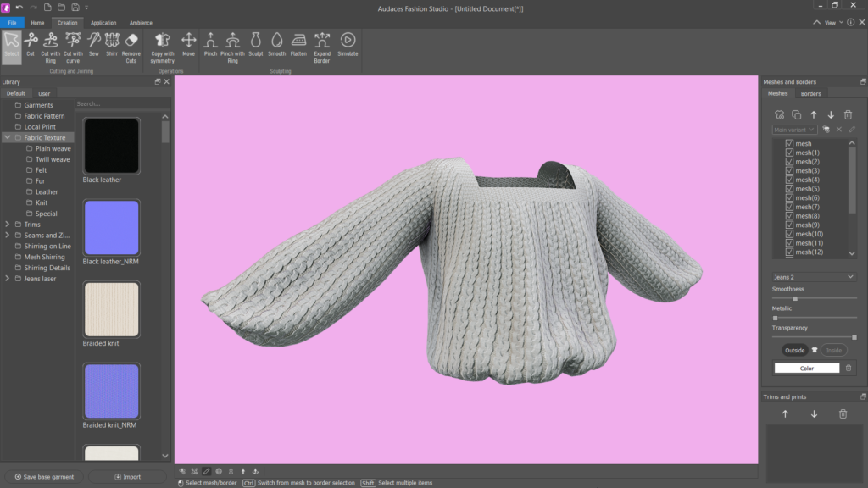
Task: Delete item in Trims and prints
Action: (843, 413)
